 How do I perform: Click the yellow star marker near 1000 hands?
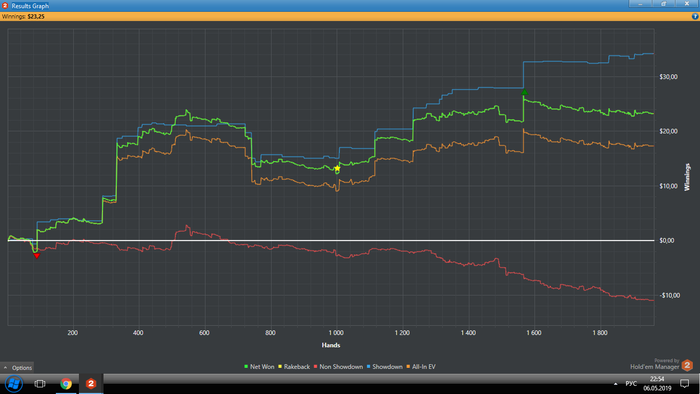coord(337,168)
